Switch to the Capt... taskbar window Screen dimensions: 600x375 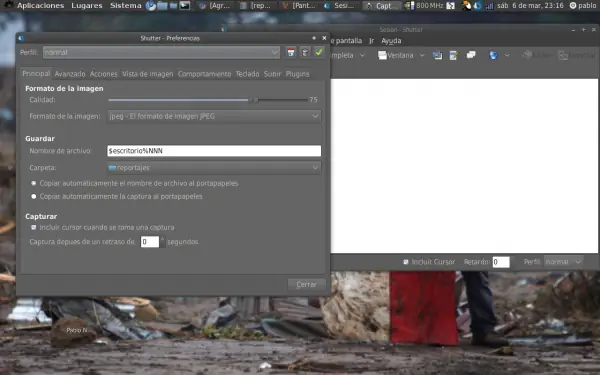pyautogui.click(x=381, y=6)
